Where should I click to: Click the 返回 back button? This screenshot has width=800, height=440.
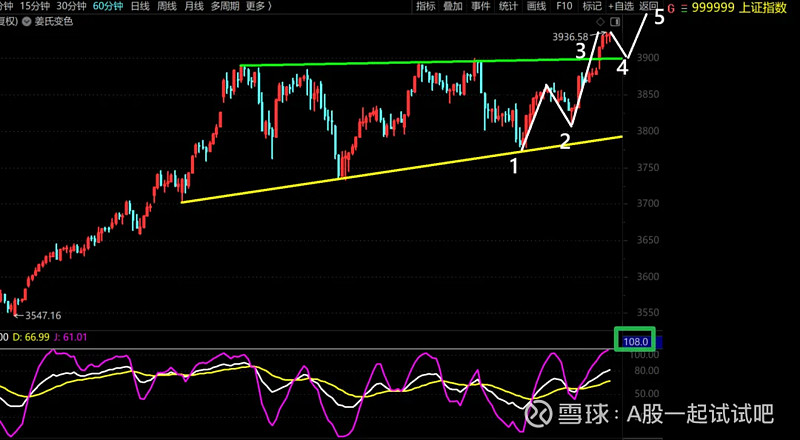click(x=648, y=6)
